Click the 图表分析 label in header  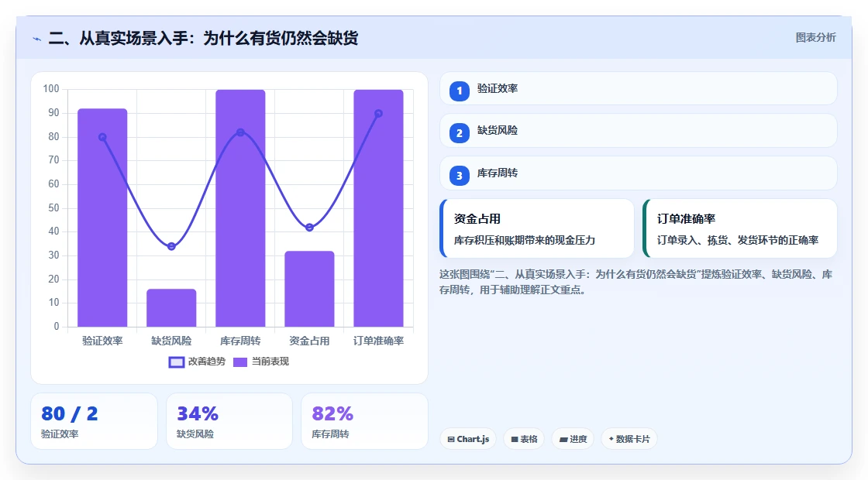[x=815, y=38]
